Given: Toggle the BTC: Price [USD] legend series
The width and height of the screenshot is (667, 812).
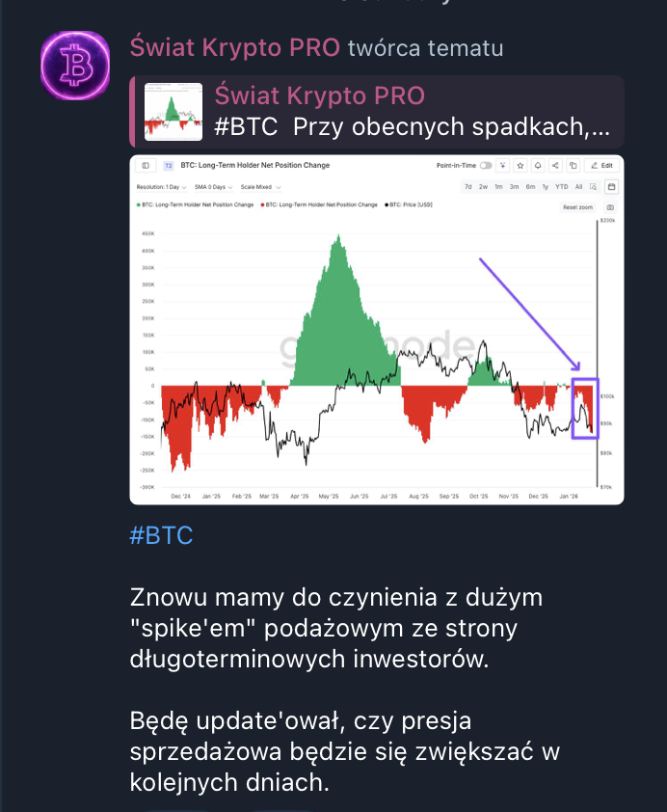Looking at the screenshot, I should click(409, 205).
